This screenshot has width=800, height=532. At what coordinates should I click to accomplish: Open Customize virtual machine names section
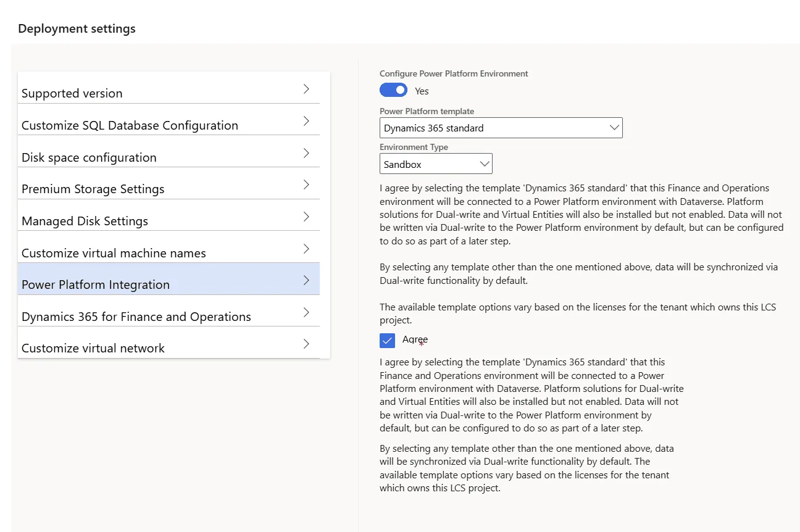(169, 247)
